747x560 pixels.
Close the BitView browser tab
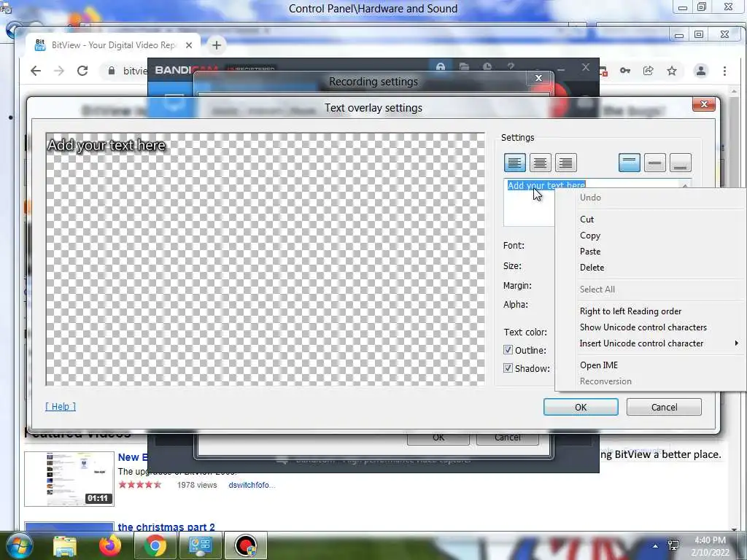pyautogui.click(x=189, y=45)
